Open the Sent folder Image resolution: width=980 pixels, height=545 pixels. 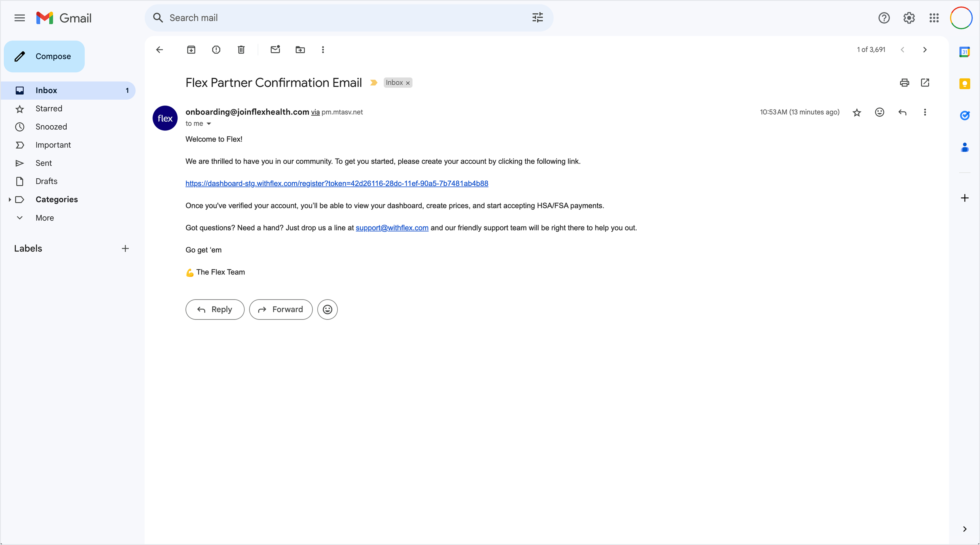pos(68,163)
